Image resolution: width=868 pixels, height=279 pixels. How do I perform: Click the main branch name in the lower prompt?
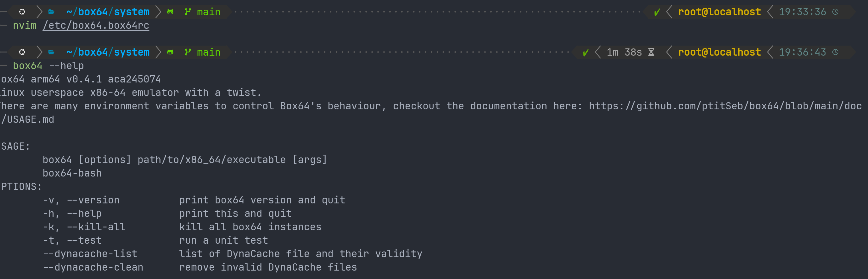click(x=208, y=52)
